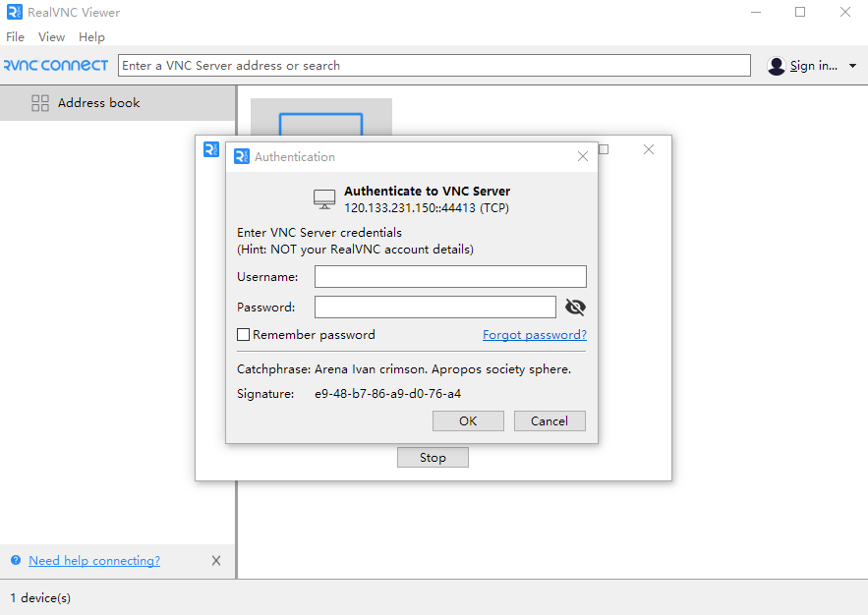This screenshot has width=868, height=615.
Task: Maximize the connection progress window
Action: pyautogui.click(x=604, y=149)
